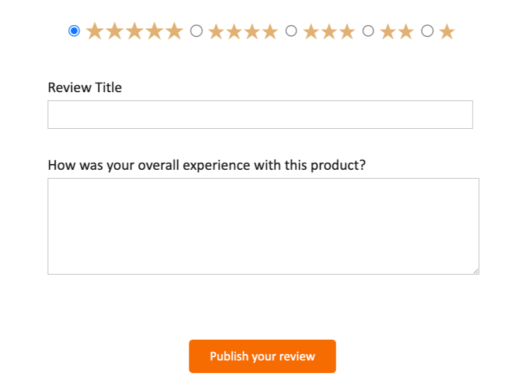Pick the three-star rating radio button
Screen dimensions: 532x392
pyautogui.click(x=291, y=31)
